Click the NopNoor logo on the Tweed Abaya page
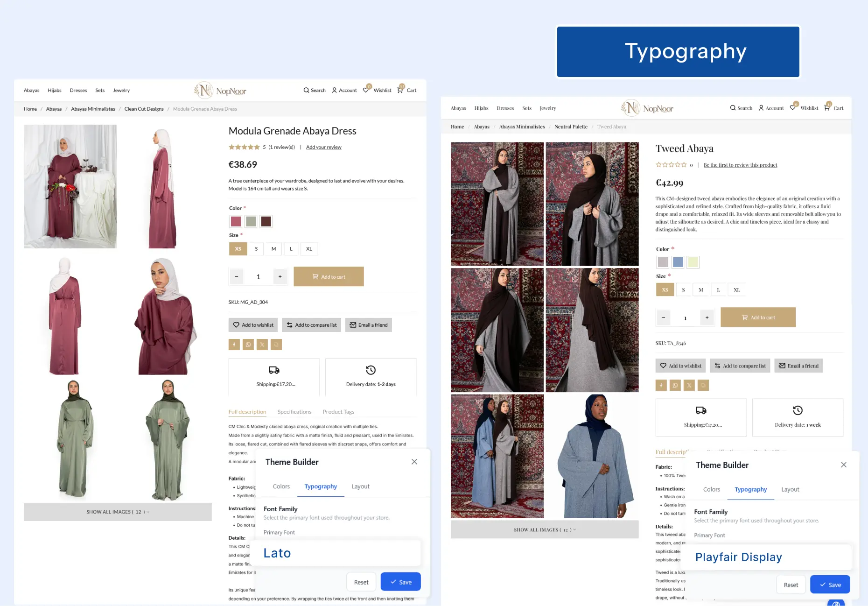868x606 pixels. click(x=647, y=108)
